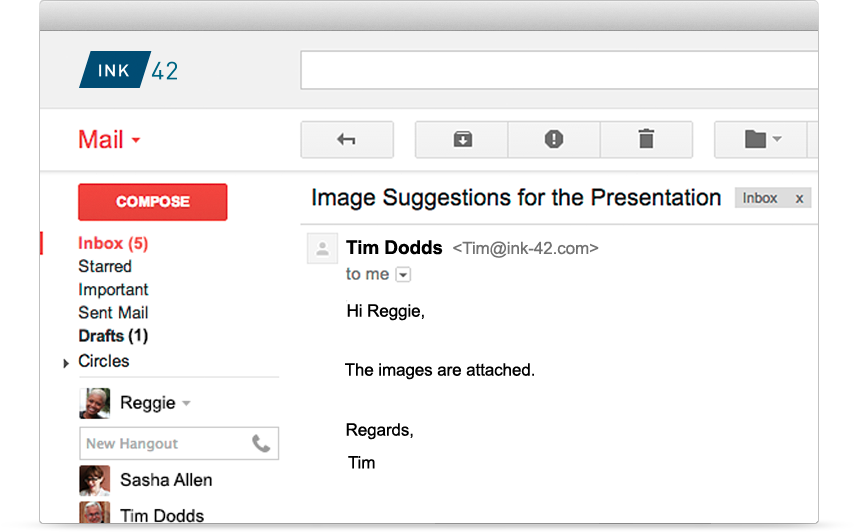This screenshot has width=854, height=532.
Task: Archive the open email
Action: coord(462,140)
